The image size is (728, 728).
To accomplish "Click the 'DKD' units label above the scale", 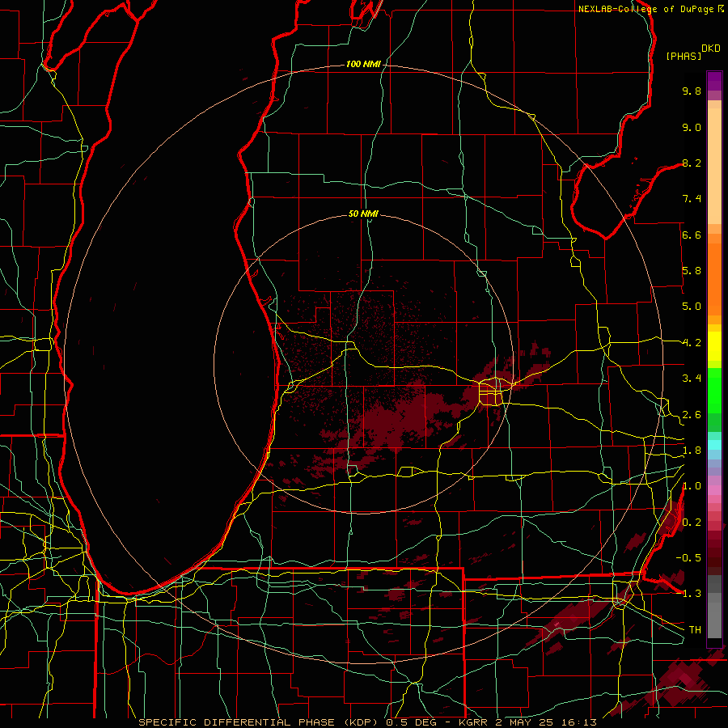I will click(x=710, y=49).
